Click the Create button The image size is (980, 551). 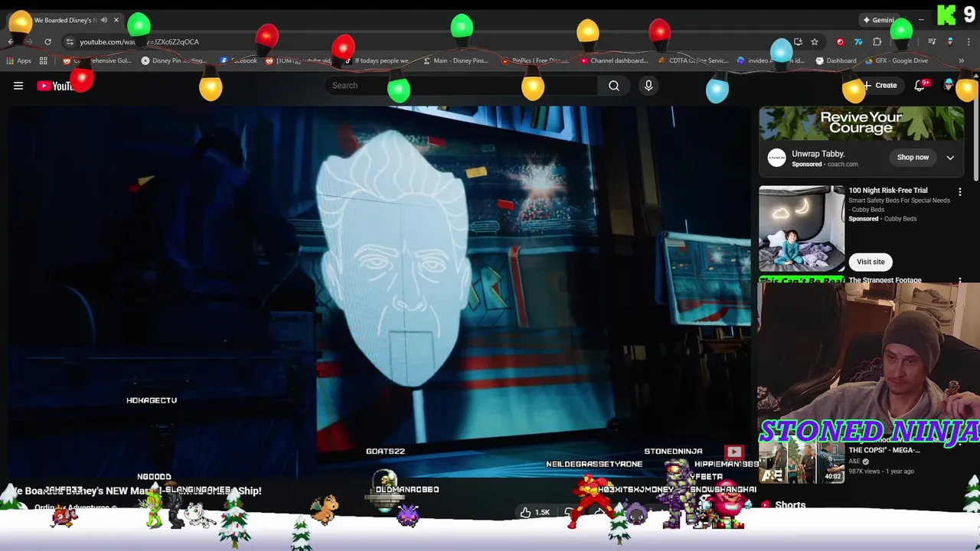879,86
